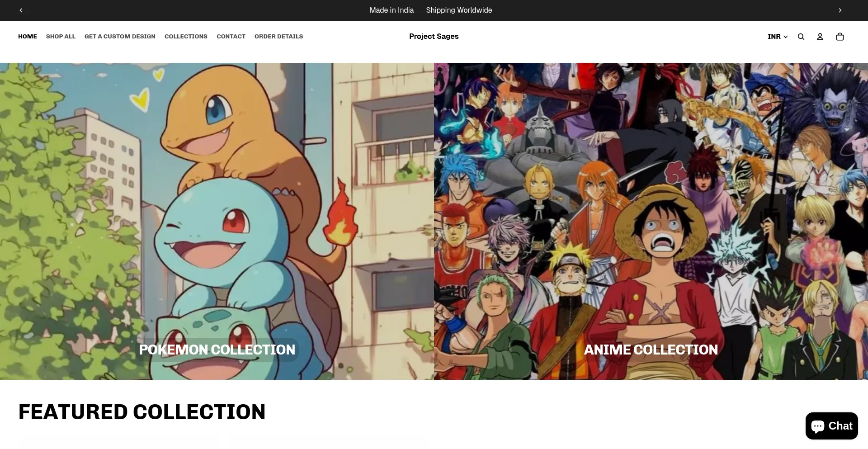Image resolution: width=868 pixels, height=449 pixels.
Task: Open the ANIME COLLECTION link
Action: tap(651, 350)
